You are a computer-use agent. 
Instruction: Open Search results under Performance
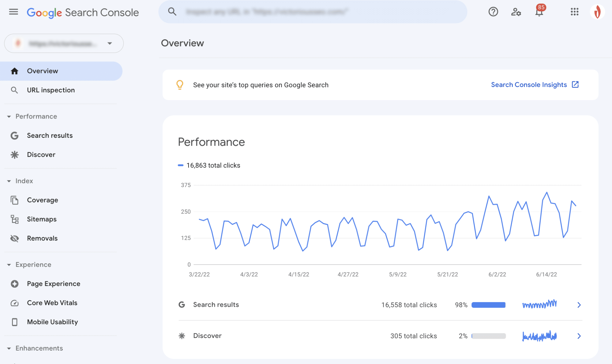[x=61, y=136]
